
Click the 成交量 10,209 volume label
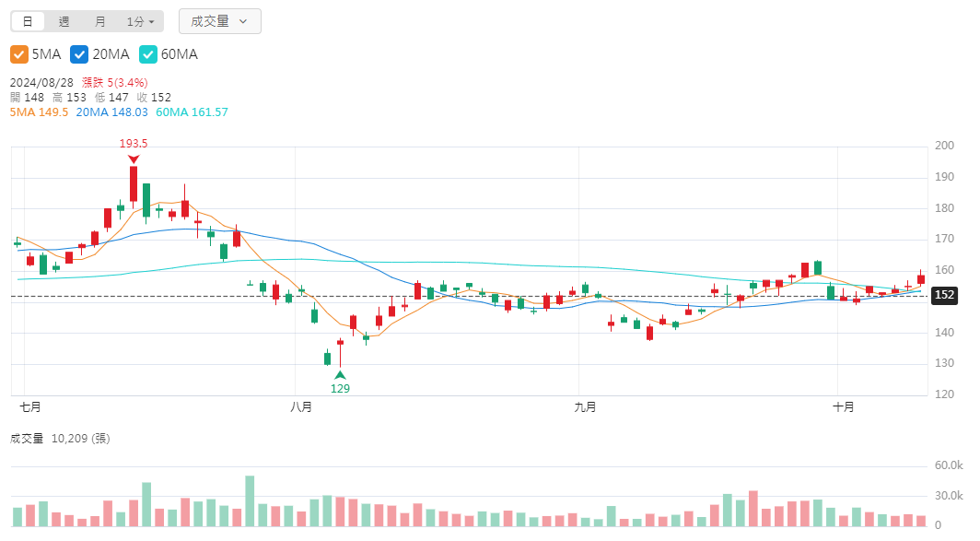pos(60,439)
